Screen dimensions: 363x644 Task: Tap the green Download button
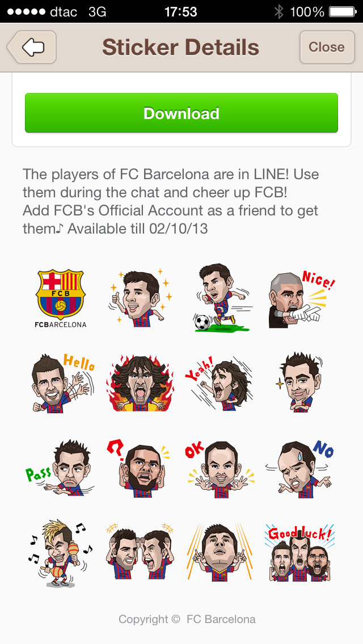(x=181, y=113)
